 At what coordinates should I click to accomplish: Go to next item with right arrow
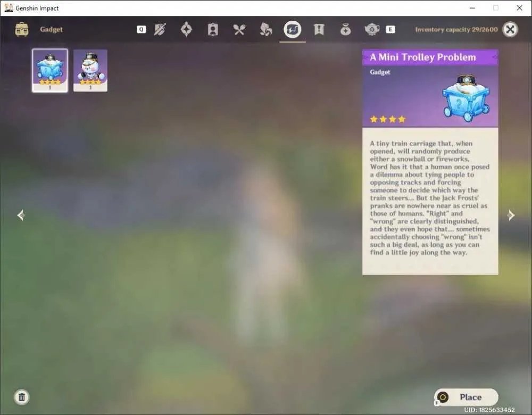click(x=511, y=215)
